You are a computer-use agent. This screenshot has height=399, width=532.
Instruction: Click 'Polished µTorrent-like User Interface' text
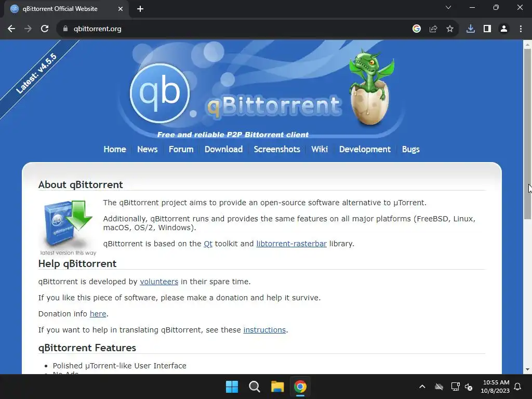point(119,366)
